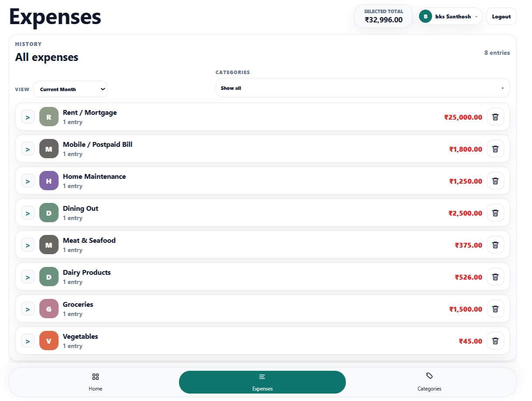
Task: Go to the Home tab
Action: tap(95, 382)
